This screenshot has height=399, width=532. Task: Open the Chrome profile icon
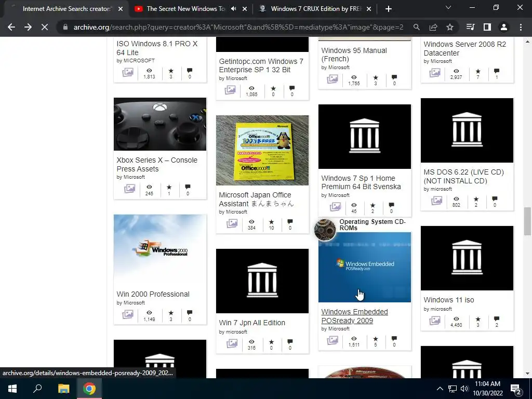coord(504,27)
